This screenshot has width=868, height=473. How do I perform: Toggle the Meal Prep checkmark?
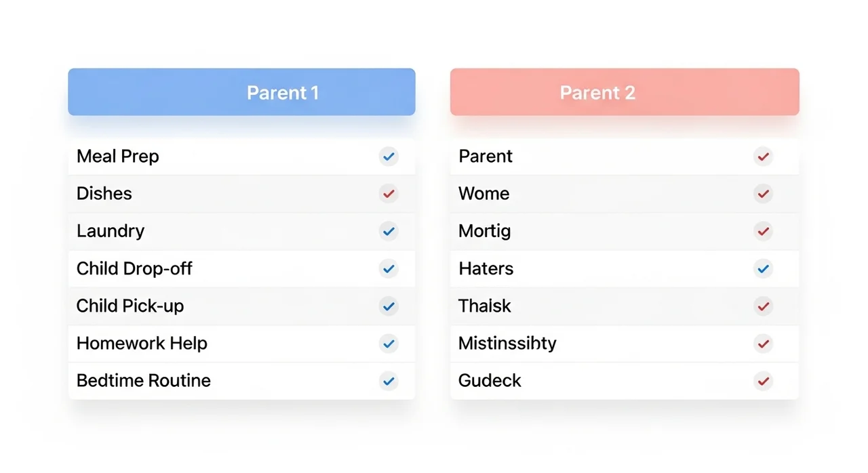pos(389,157)
